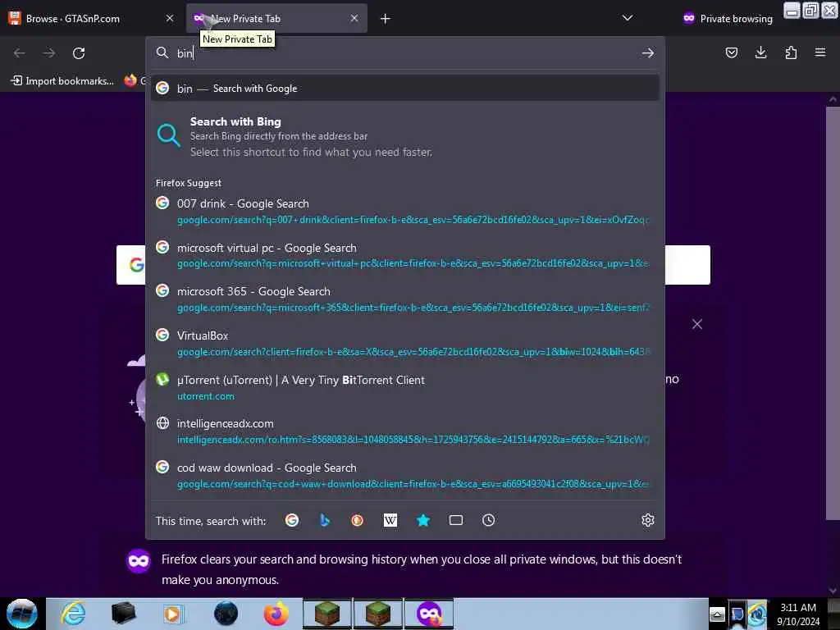840x630 pixels.
Task: Launch Internet Explorer from taskbar
Action: [73, 614]
